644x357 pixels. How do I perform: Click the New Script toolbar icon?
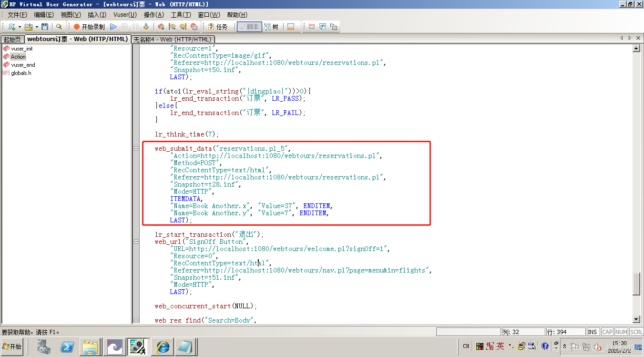tap(11, 27)
